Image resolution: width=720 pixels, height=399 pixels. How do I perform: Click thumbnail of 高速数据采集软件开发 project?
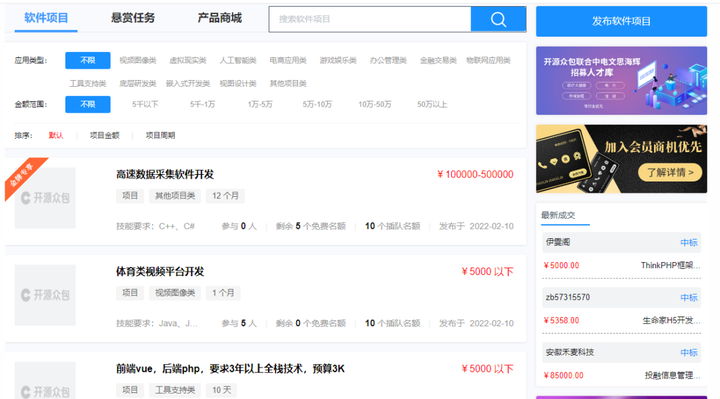45,198
